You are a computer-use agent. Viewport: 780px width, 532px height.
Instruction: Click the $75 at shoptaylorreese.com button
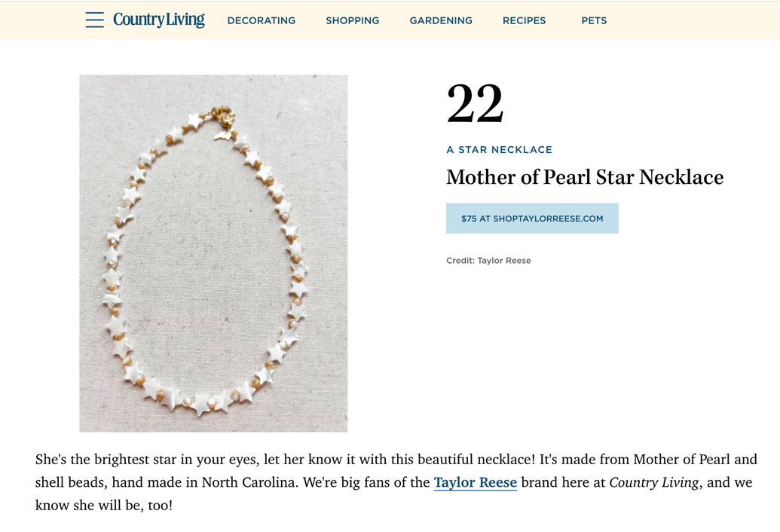pyautogui.click(x=532, y=219)
